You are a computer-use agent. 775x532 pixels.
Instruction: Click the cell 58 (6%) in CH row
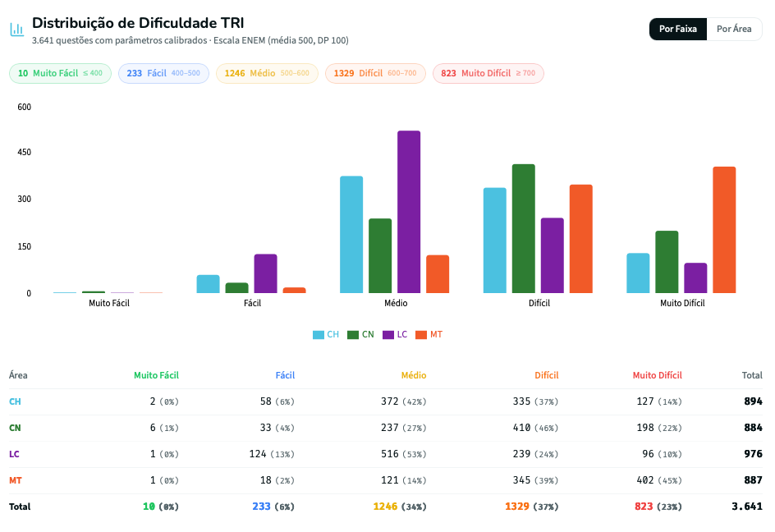(x=277, y=401)
